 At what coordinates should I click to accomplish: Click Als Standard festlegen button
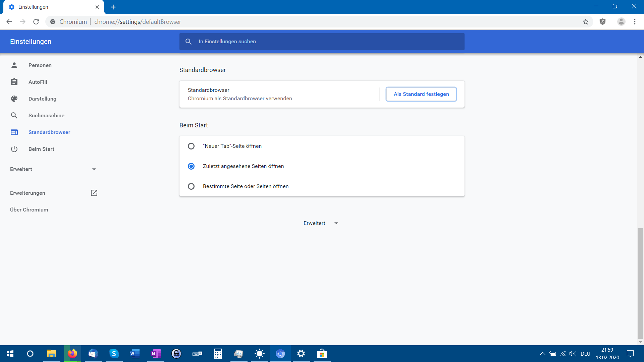(x=421, y=94)
